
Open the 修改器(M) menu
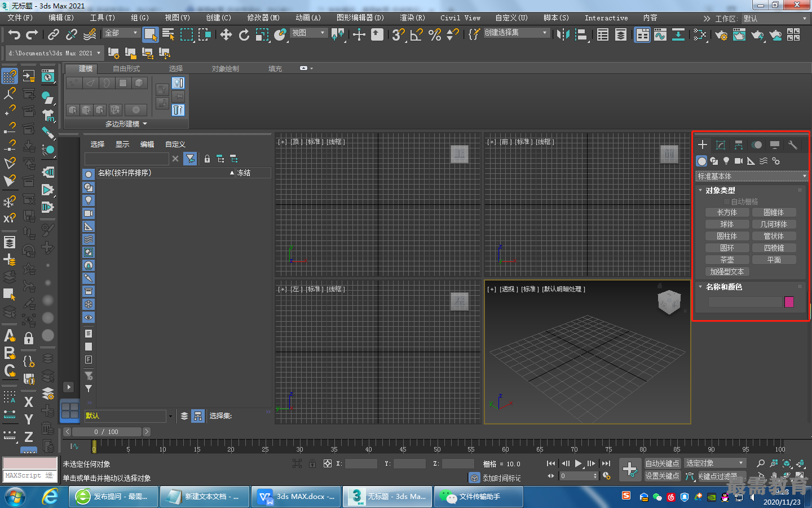coord(263,18)
